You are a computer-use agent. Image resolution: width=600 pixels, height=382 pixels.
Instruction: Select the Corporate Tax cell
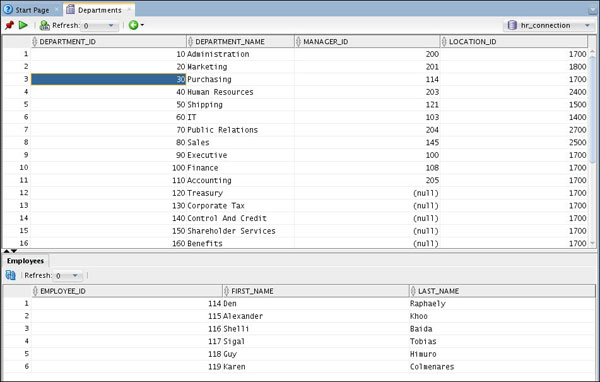[x=240, y=206]
